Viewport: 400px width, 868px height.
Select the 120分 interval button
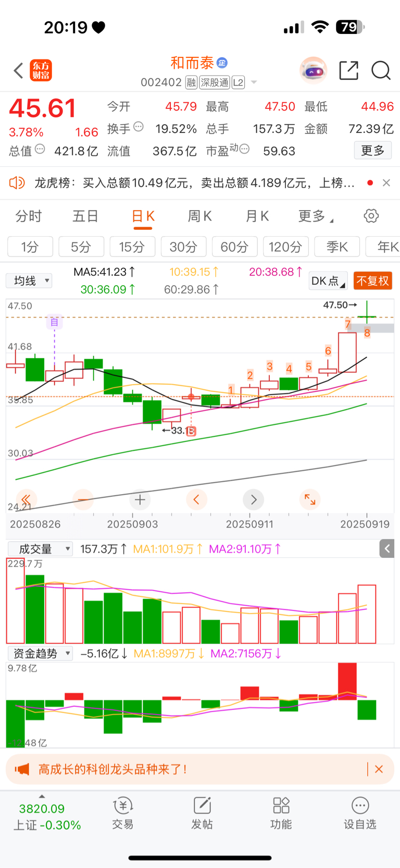286,247
